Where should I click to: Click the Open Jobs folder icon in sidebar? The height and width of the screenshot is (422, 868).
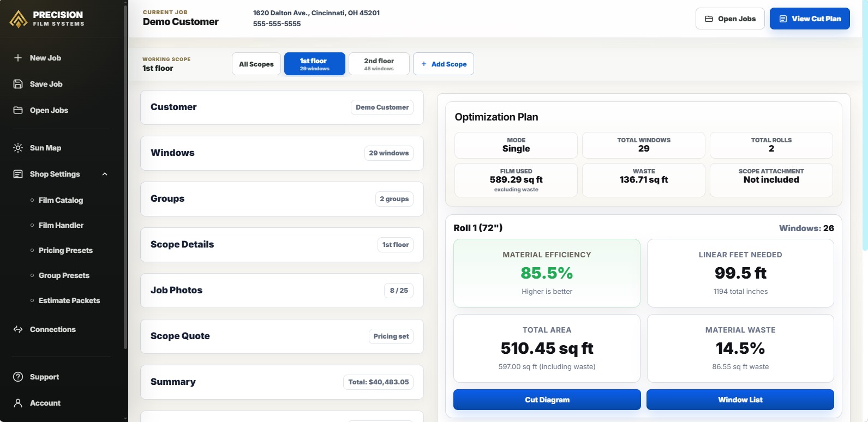pyautogui.click(x=18, y=110)
